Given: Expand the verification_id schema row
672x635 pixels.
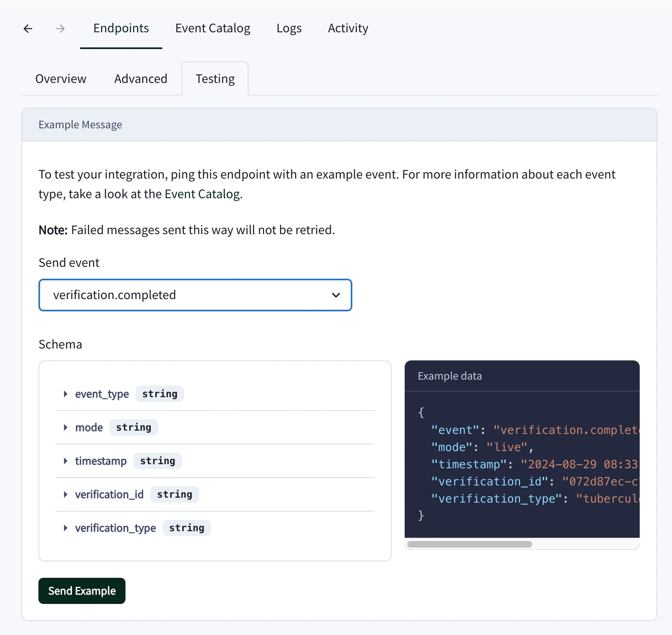Looking at the screenshot, I should point(215,494).
